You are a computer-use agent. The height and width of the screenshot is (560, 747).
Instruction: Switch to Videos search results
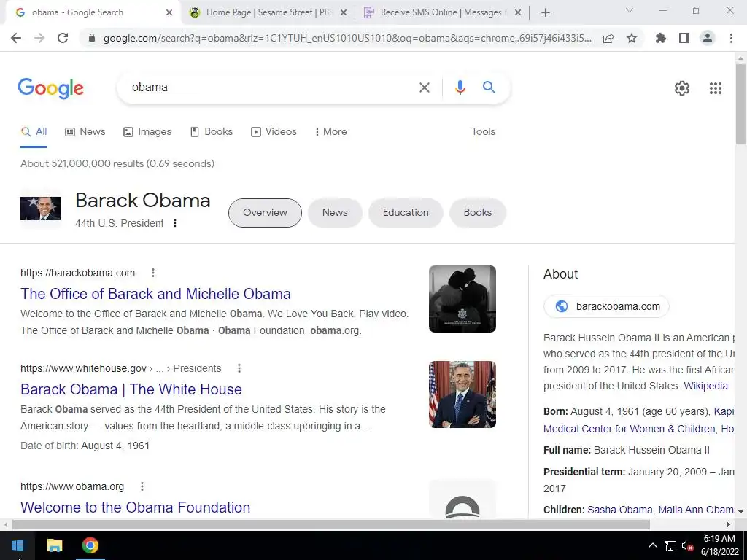[274, 132]
